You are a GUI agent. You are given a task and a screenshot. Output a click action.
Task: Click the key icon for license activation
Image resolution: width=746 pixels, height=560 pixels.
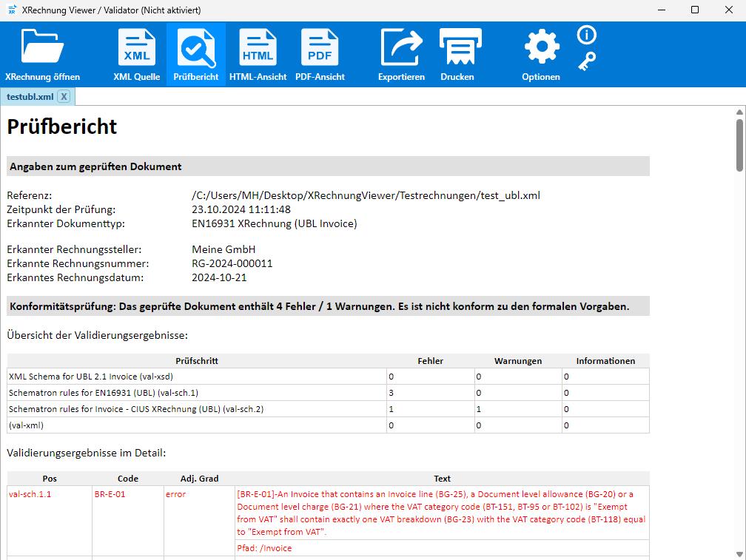coord(586,61)
